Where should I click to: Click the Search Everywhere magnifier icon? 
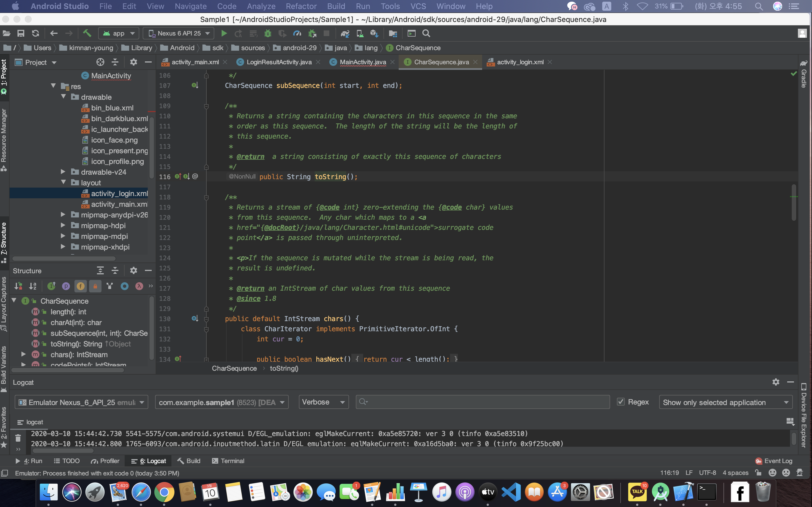pyautogui.click(x=426, y=33)
